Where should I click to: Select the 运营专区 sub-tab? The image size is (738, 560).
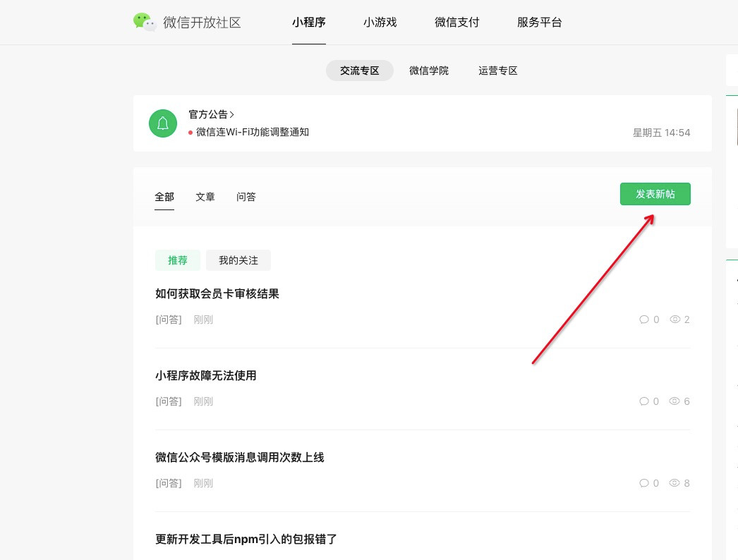498,71
